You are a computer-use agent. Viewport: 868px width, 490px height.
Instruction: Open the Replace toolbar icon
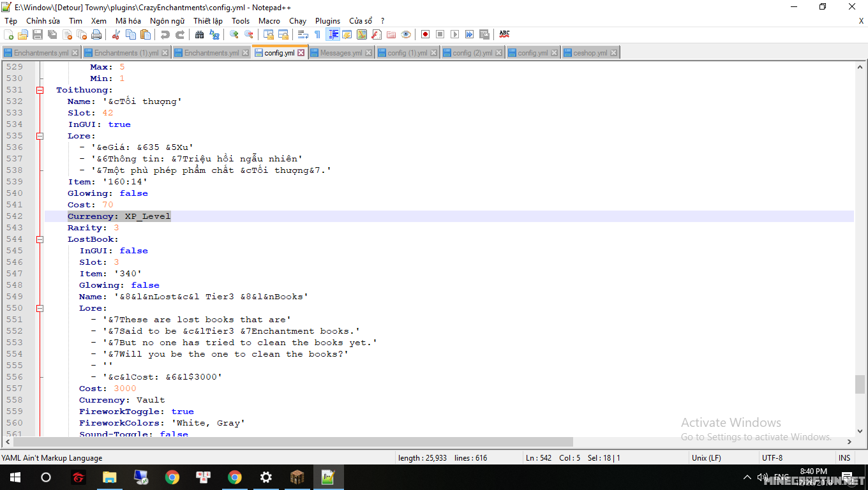(214, 34)
